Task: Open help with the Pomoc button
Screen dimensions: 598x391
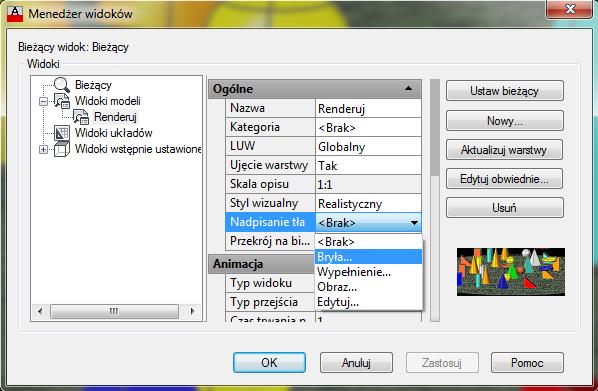Action: tap(527, 362)
